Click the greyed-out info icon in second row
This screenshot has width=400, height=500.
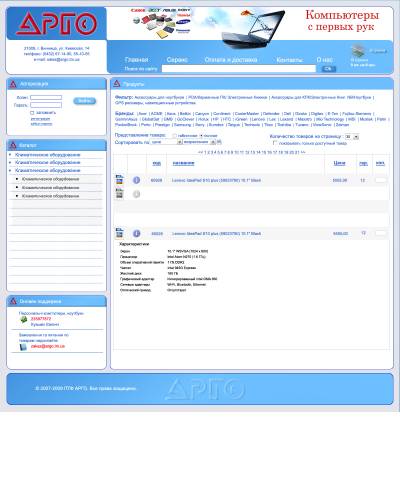coord(136,194)
